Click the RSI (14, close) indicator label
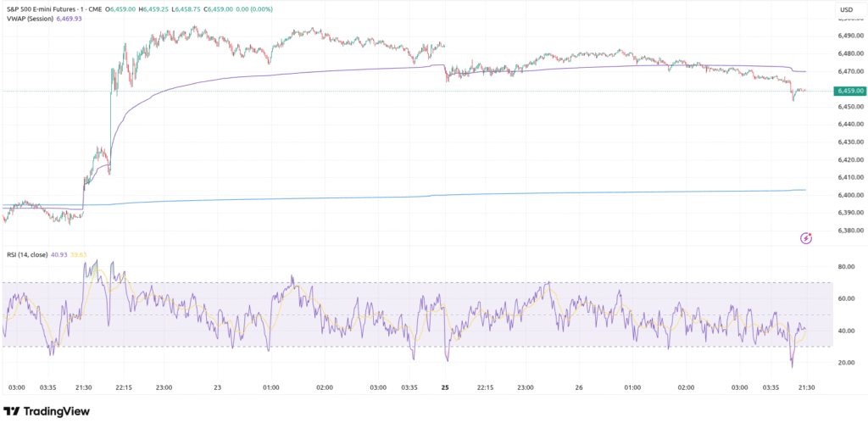The height and width of the screenshot is (423, 868). (26, 254)
